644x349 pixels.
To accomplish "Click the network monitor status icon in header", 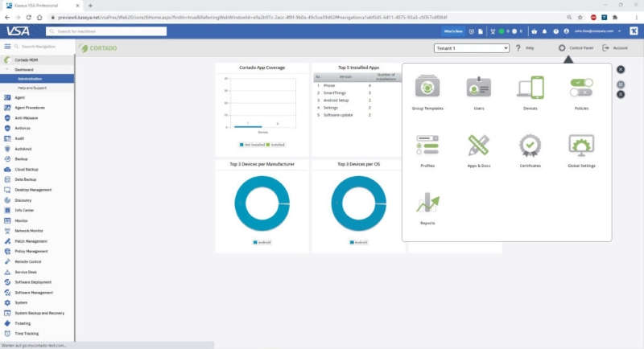I will coord(493,31).
